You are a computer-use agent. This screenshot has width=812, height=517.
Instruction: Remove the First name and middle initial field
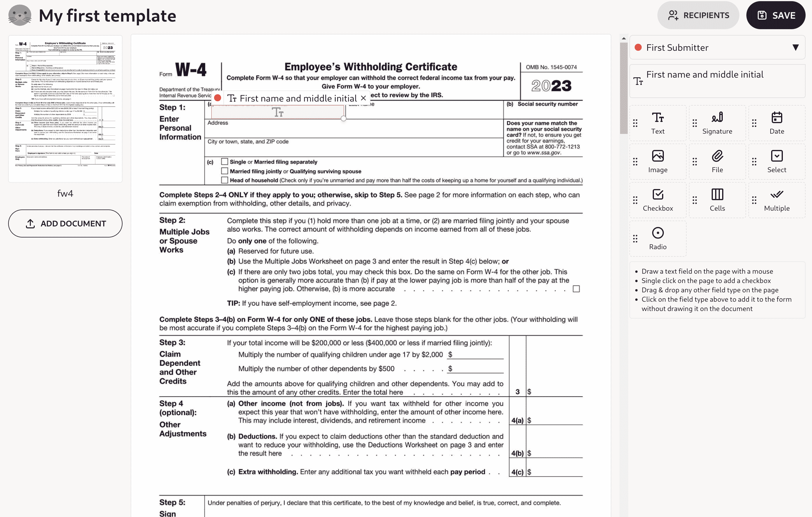[363, 98]
